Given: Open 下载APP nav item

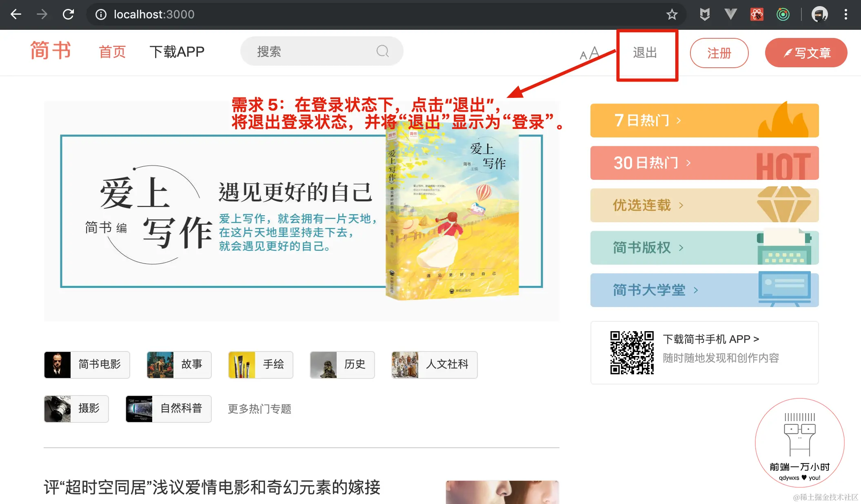Looking at the screenshot, I should 177,52.
